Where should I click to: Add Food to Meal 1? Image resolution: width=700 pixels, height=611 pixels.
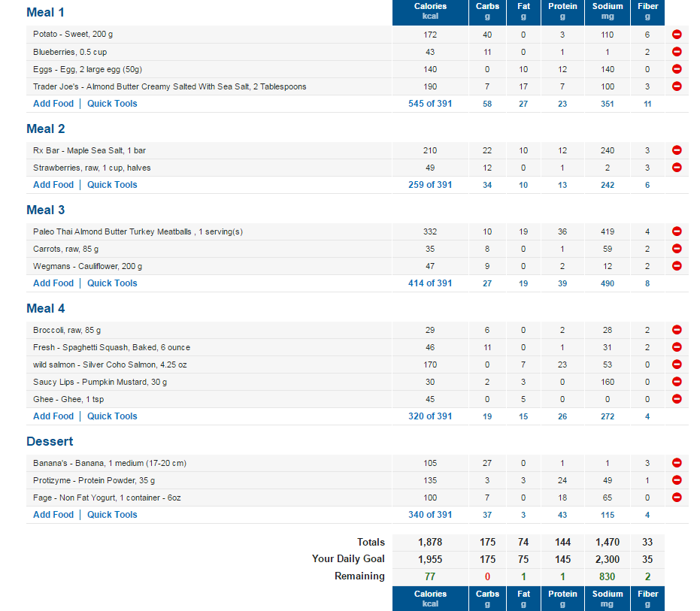click(53, 104)
